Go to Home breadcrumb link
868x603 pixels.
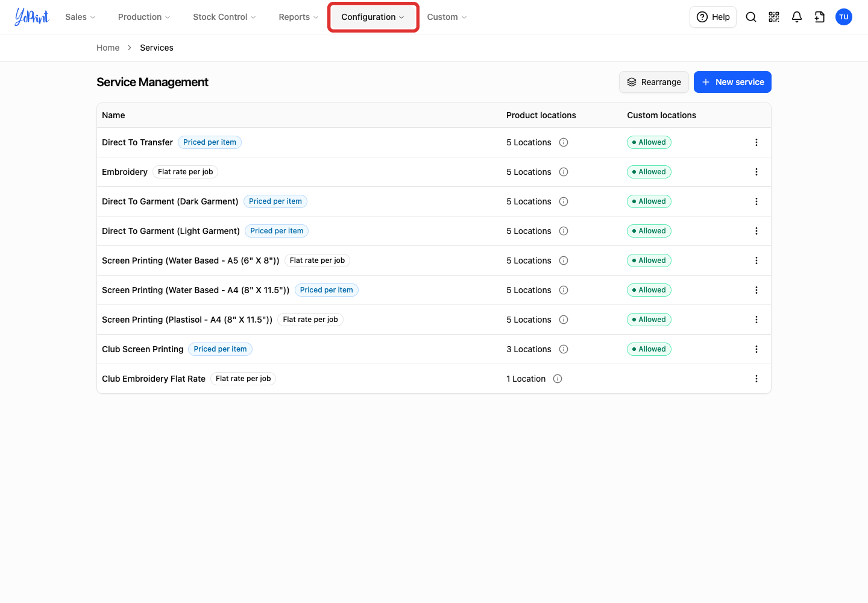(108, 48)
